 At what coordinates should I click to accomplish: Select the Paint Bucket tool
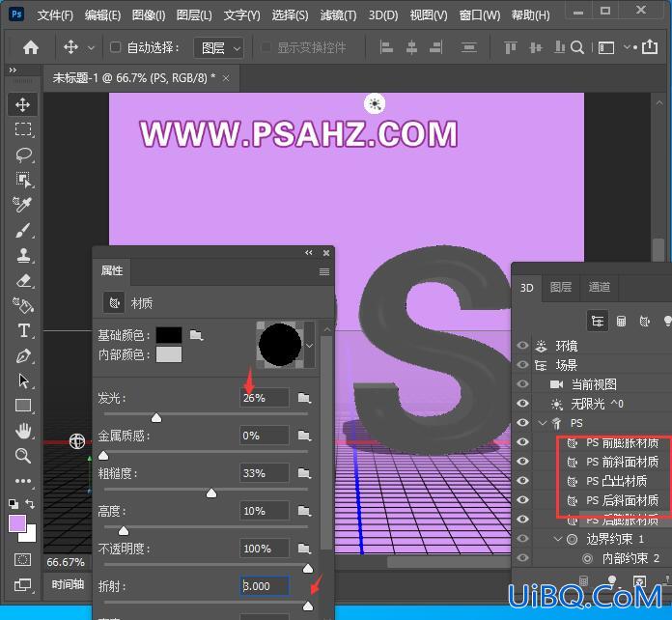click(23, 305)
